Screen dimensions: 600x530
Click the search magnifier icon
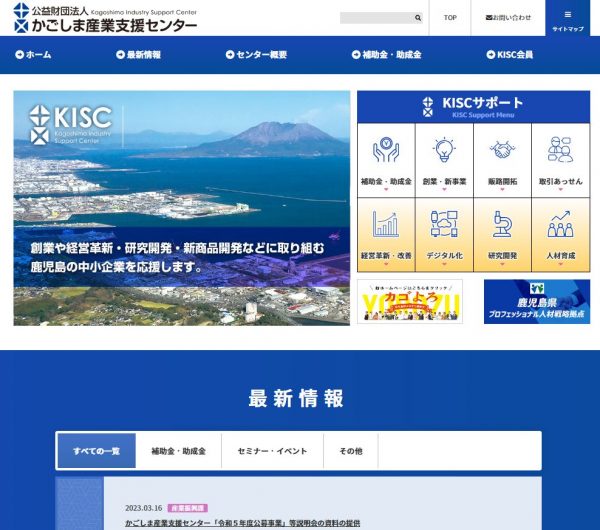tap(418, 18)
